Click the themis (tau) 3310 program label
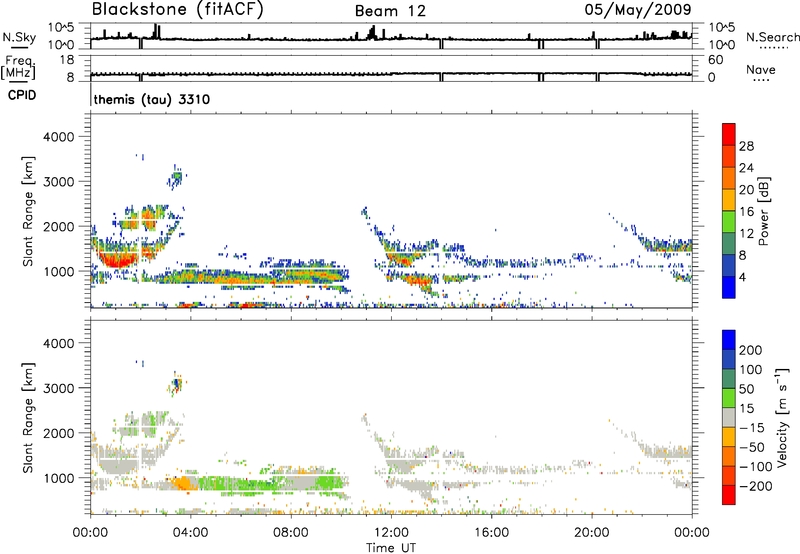 [152, 99]
